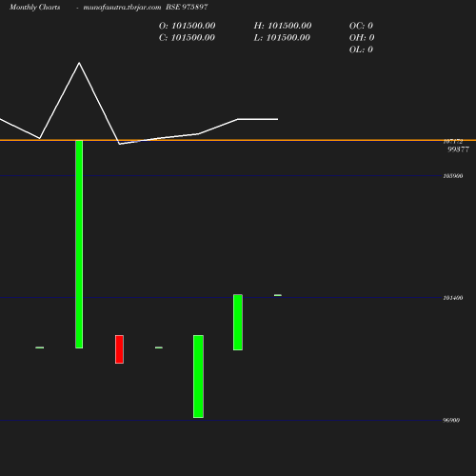The height and width of the screenshot is (476, 476).
Task: Click the 'Monthly Charts' title text
Action: (35, 7)
